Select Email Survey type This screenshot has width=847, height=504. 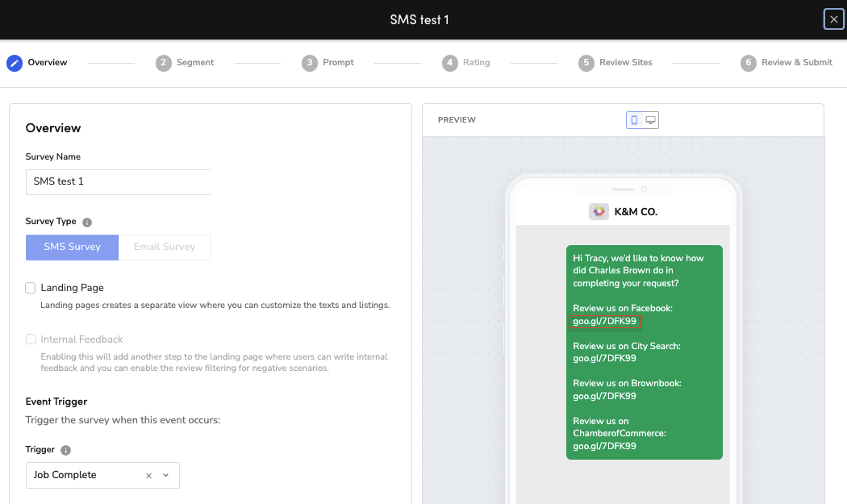[165, 247]
